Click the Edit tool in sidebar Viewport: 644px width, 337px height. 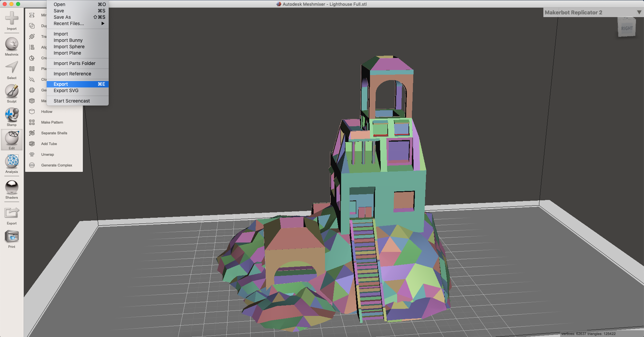tap(12, 140)
